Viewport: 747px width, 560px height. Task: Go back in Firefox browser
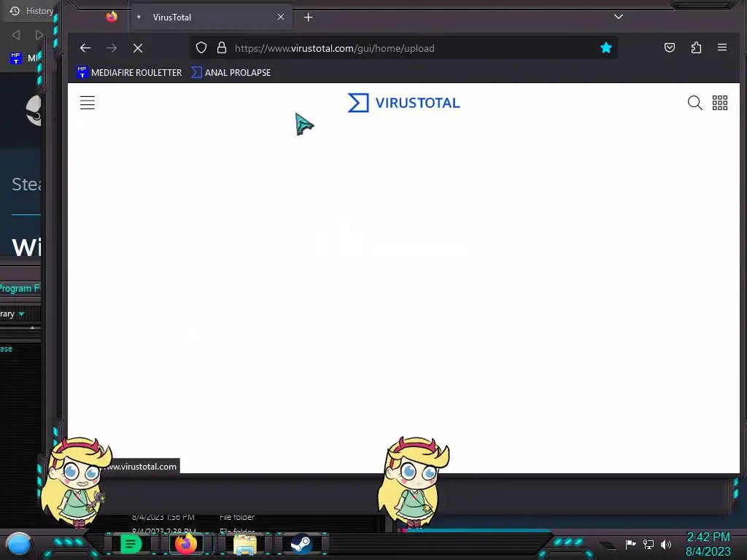pyautogui.click(x=85, y=48)
